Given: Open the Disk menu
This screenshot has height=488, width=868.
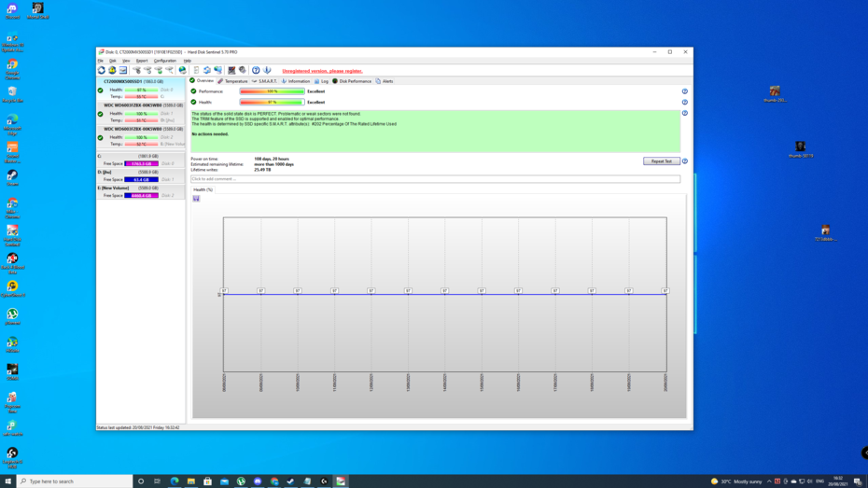Looking at the screenshot, I should [112, 61].
